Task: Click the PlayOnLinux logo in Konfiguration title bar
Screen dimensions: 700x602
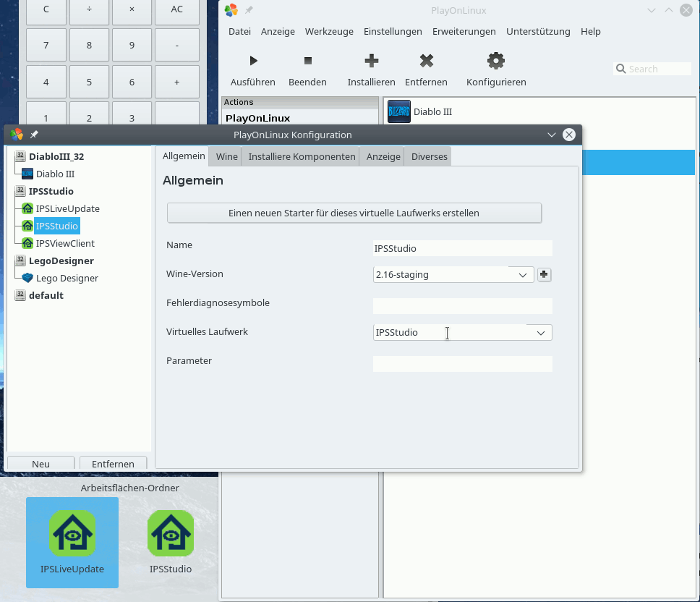Action: click(x=17, y=135)
